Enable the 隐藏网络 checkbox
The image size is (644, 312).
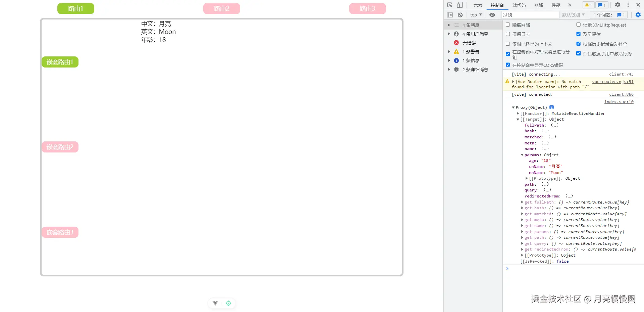tap(508, 25)
